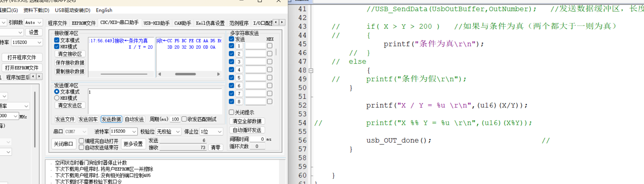The height and width of the screenshot is (184, 644).
Task: Open the 串口 COM7 dropdown
Action: click(76, 131)
